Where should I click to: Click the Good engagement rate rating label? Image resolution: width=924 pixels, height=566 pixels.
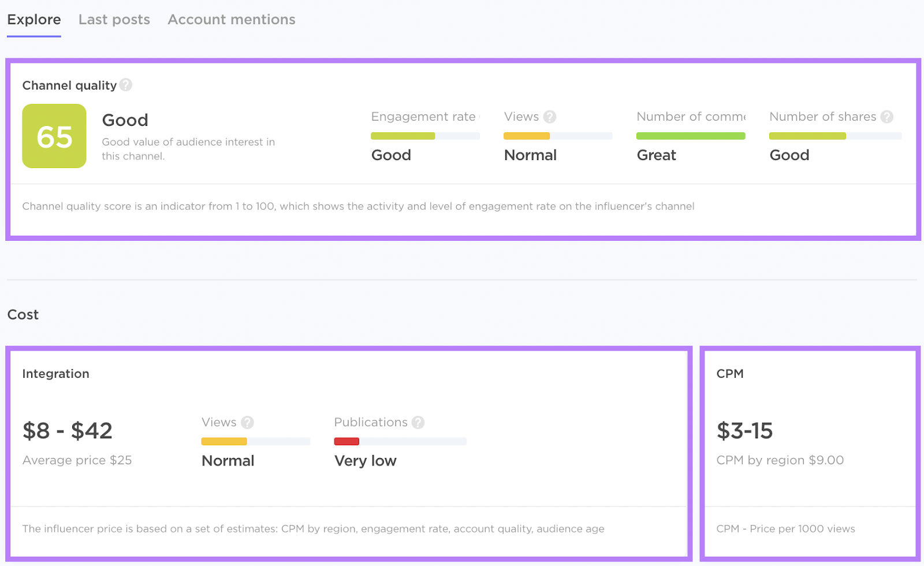coord(391,155)
